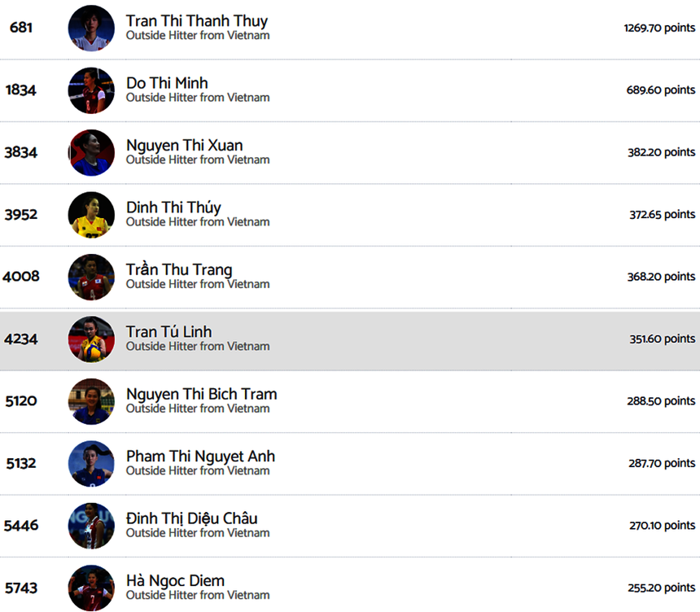
Task: Select rank number 5743 entry
Action: (x=21, y=588)
